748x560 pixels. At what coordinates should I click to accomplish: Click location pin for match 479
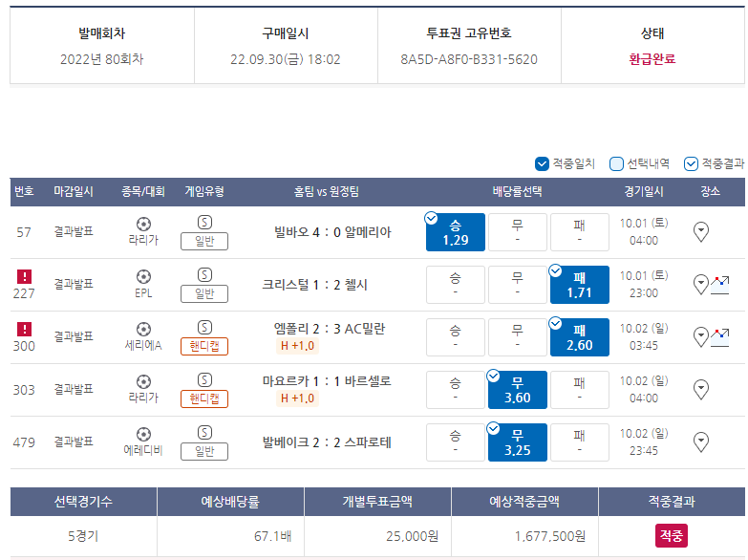coord(701,442)
